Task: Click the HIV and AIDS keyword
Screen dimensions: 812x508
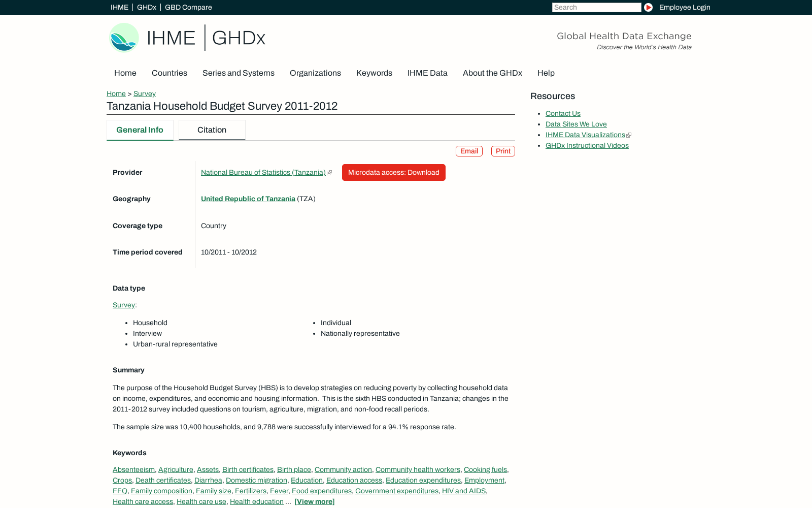Action: click(464, 491)
